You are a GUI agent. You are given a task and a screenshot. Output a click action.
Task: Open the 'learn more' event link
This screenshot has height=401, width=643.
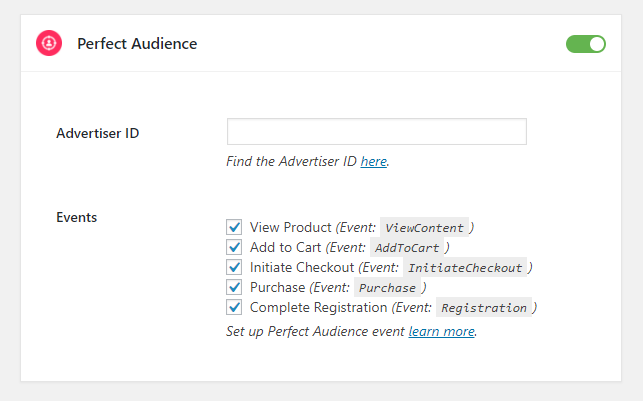[442, 331]
